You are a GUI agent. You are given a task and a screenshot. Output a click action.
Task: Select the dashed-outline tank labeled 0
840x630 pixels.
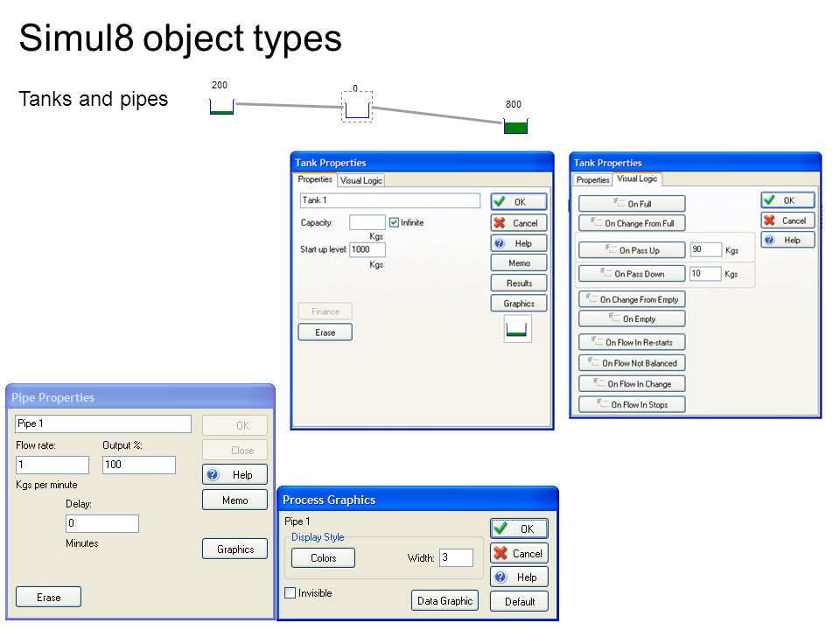[x=357, y=107]
